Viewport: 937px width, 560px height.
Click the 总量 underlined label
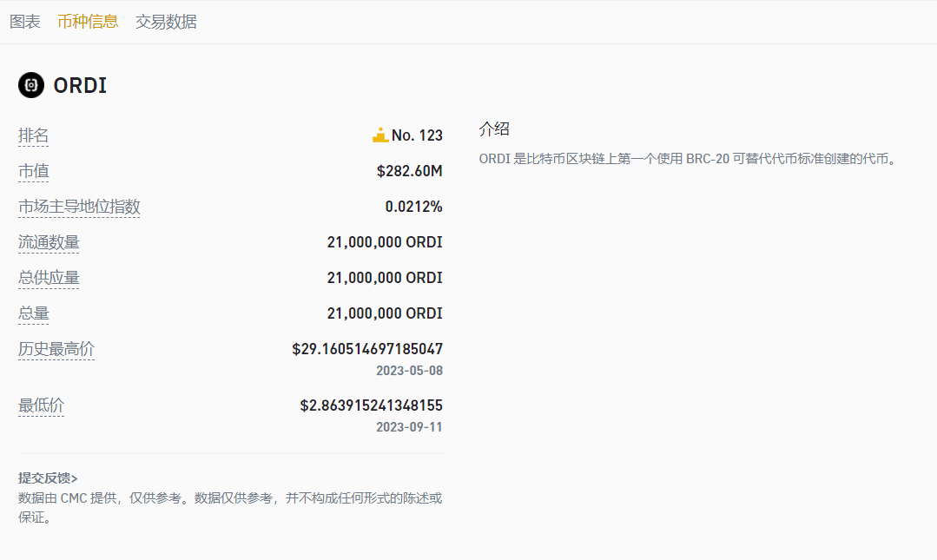[x=34, y=313]
